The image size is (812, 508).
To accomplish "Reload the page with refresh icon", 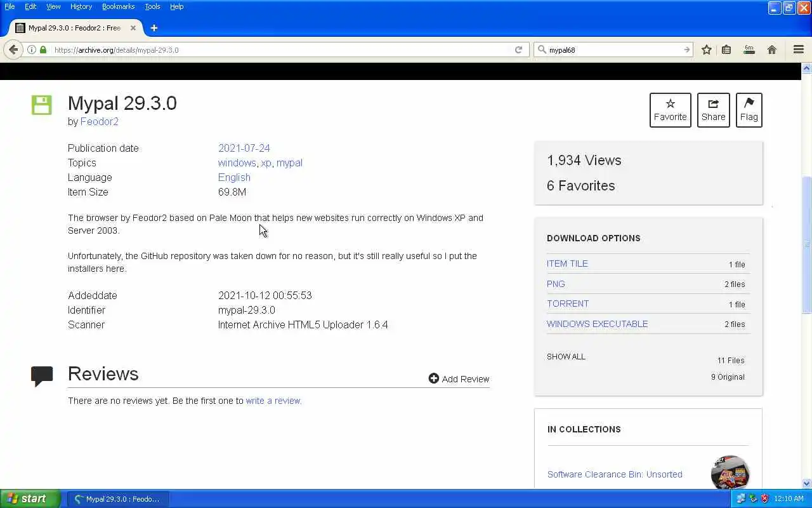I will (518, 50).
